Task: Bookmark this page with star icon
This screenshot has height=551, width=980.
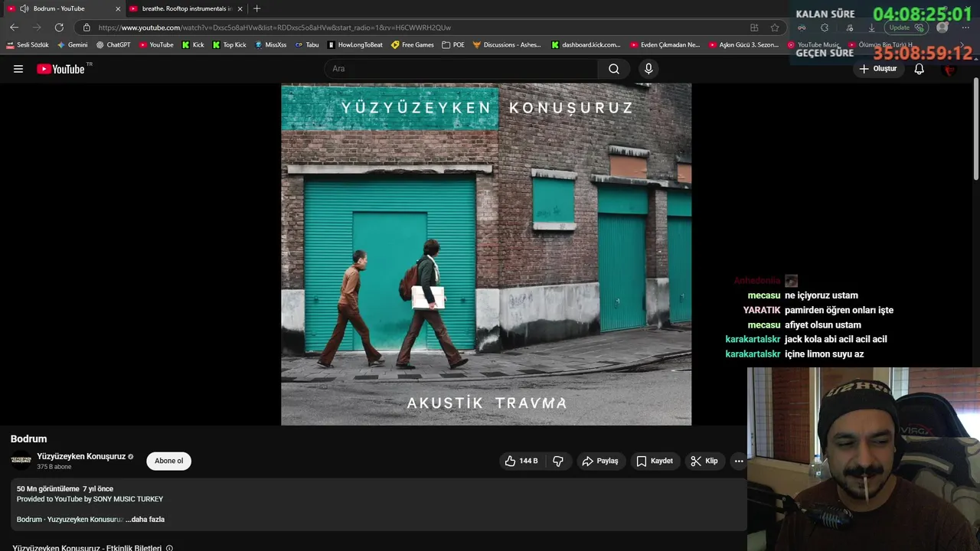Action: pos(775,28)
